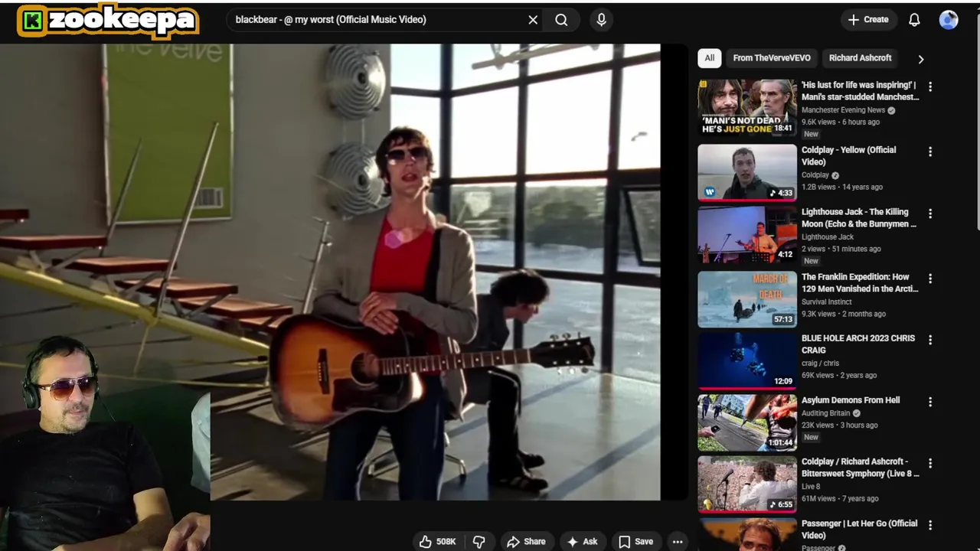This screenshot has height=551, width=980.
Task: Share this video
Action: coord(526,542)
